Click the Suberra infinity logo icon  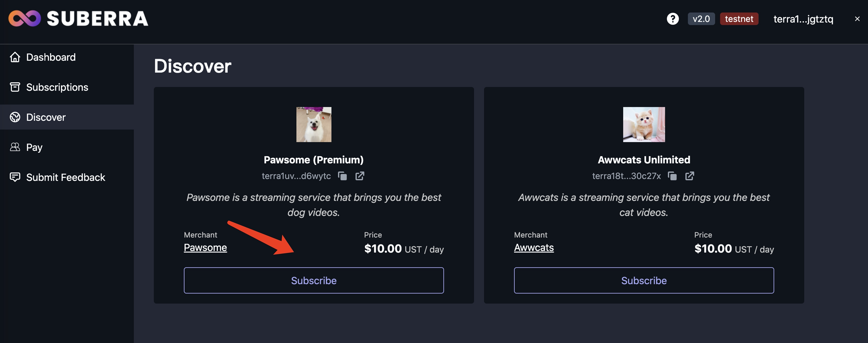point(25,18)
